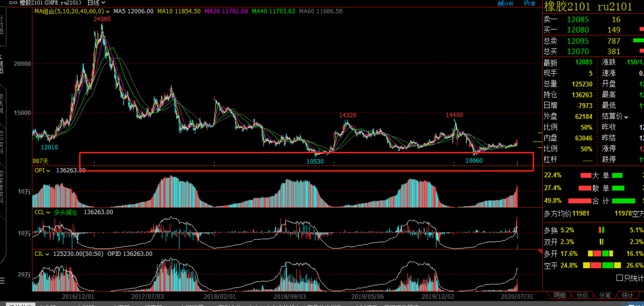Click the link icon beside 橡胶2101 title

(x=13, y=3)
